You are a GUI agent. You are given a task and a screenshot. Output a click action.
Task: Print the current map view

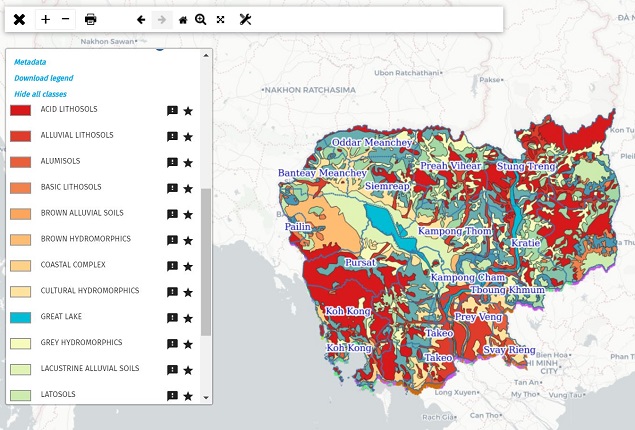click(x=91, y=19)
